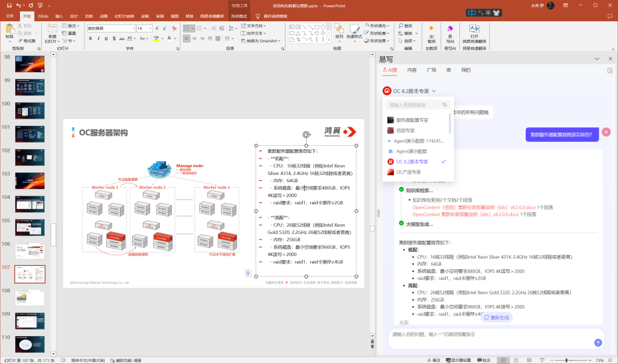Clear all text formatting eraser icon
This screenshot has width=618, height=364.
click(x=174, y=29)
